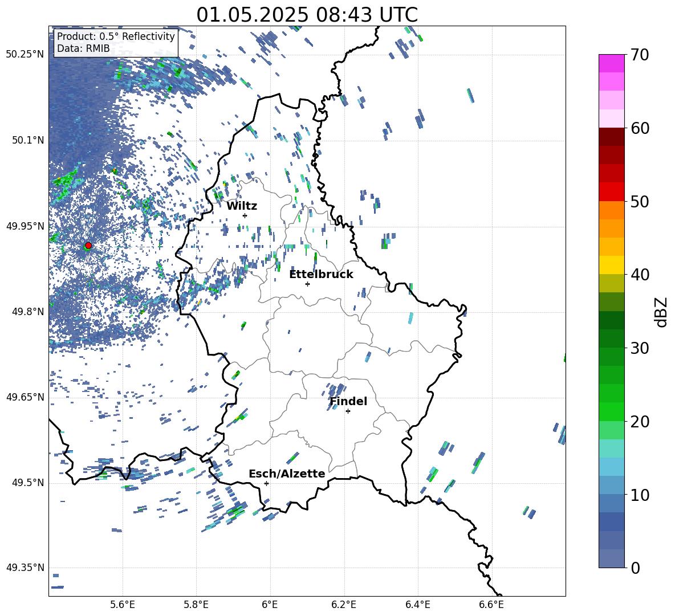Click the olive colorbar segment below 40
Screen dimensions: 675x616
[x=611, y=283]
